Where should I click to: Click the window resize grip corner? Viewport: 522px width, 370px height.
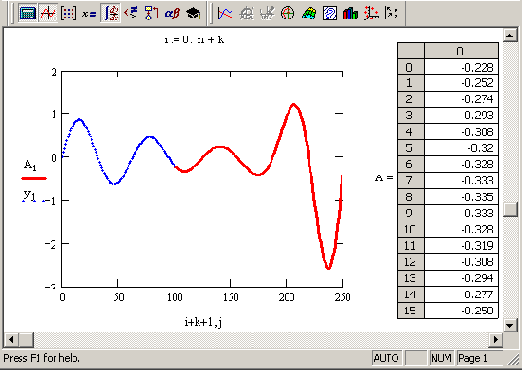[514, 360]
